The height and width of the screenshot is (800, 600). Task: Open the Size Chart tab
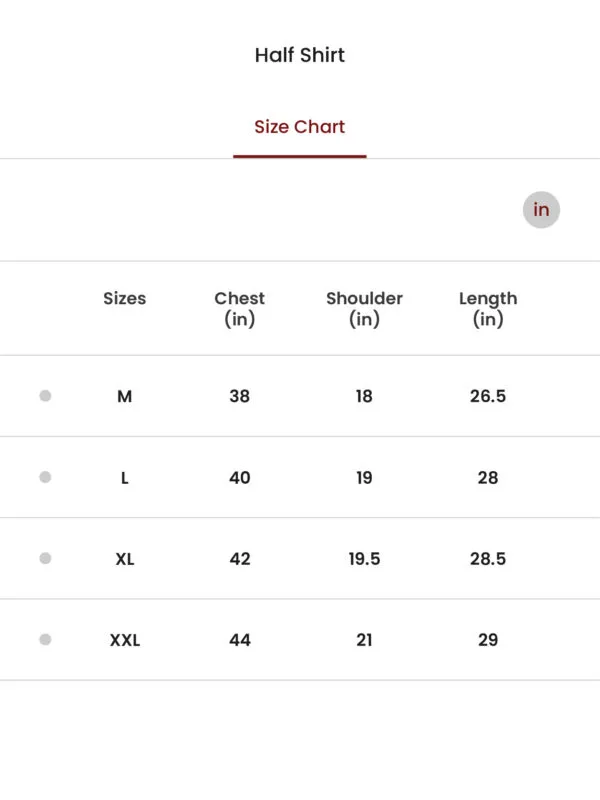click(299, 127)
